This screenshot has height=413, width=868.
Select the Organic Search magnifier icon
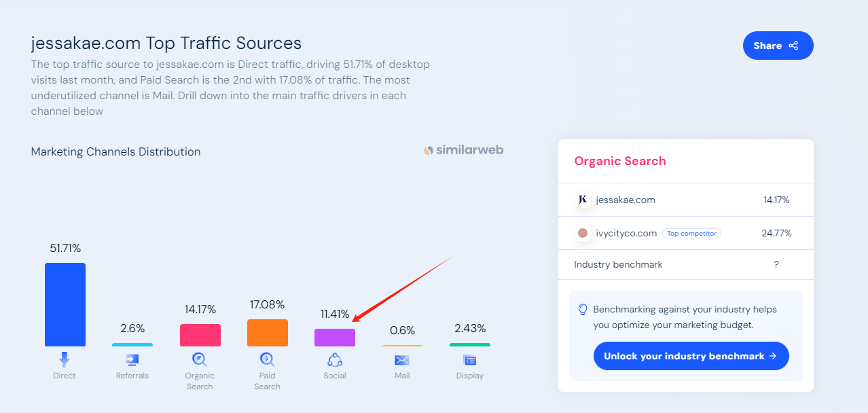[x=200, y=359]
